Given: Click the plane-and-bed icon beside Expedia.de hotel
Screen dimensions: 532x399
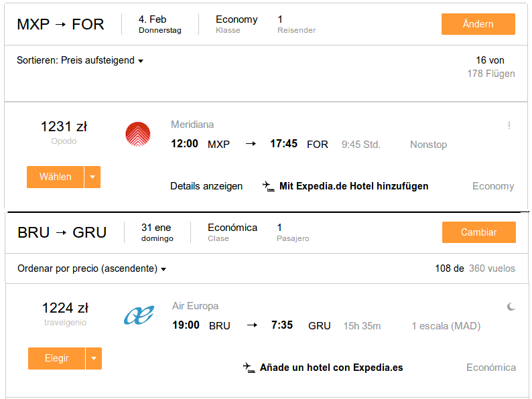Looking at the screenshot, I should pos(269,186).
